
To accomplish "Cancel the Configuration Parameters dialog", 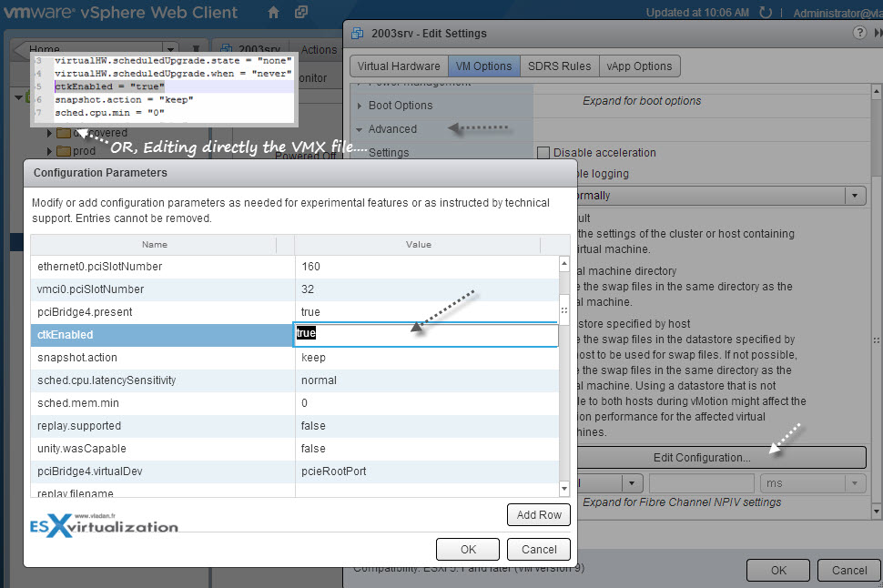I will click(x=539, y=549).
